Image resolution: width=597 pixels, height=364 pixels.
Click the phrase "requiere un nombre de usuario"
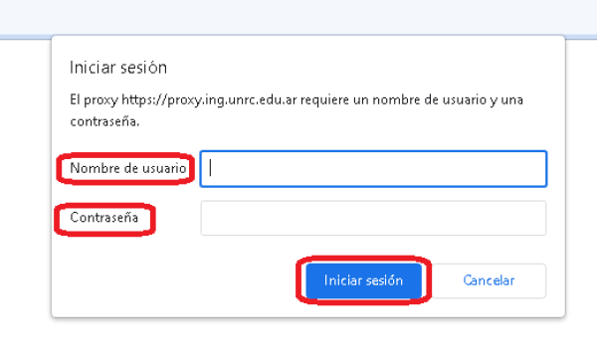393,100
